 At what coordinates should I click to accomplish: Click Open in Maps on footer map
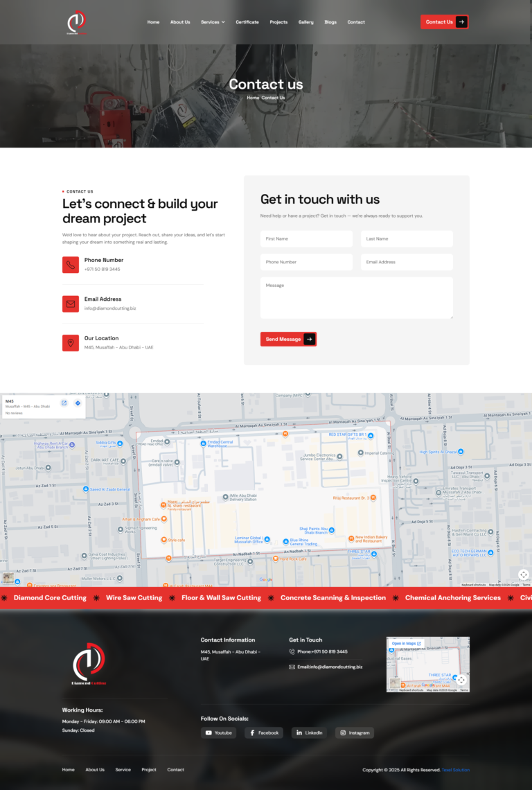[406, 644]
